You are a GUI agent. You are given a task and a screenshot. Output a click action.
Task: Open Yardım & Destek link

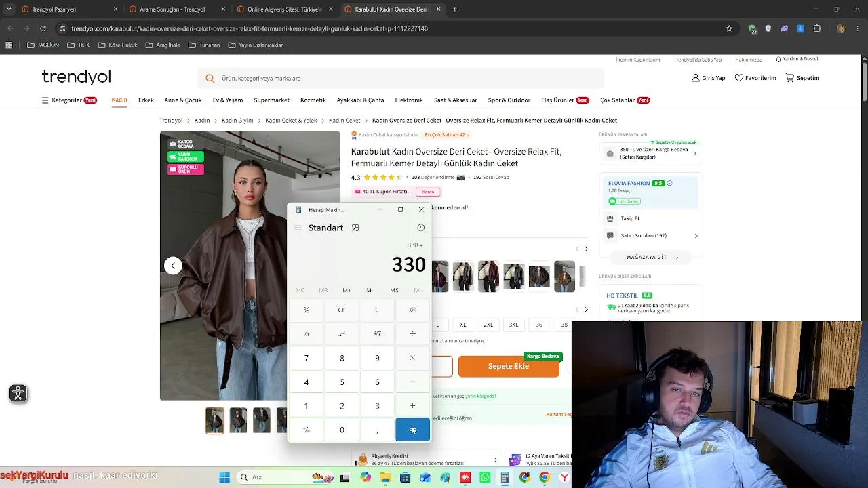coord(797,59)
